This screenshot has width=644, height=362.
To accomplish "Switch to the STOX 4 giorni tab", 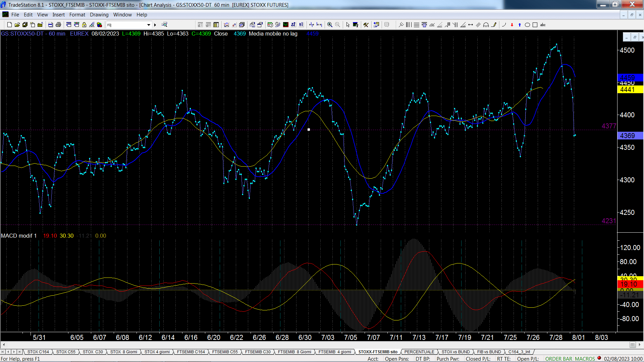I will coord(157,352).
